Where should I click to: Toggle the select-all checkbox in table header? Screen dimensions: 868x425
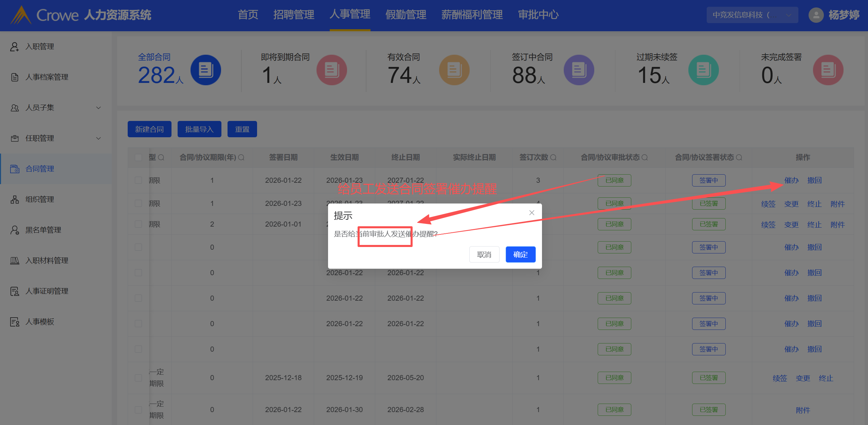click(138, 157)
